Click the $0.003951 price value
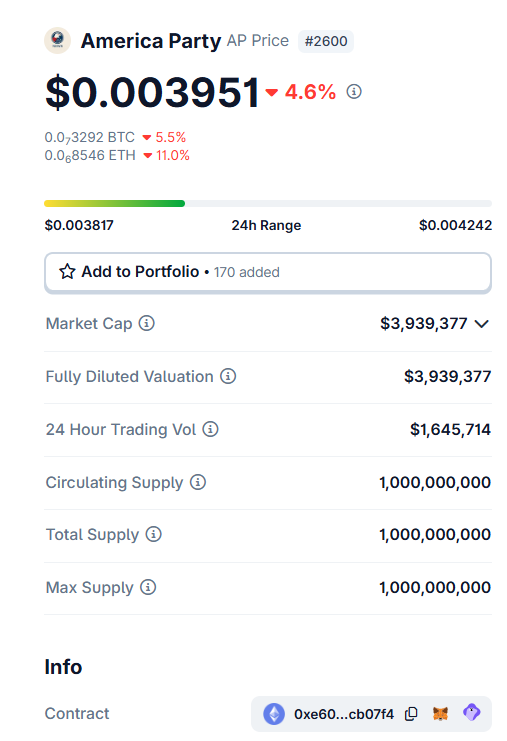Screen dimensions: 507x741 click(152, 92)
